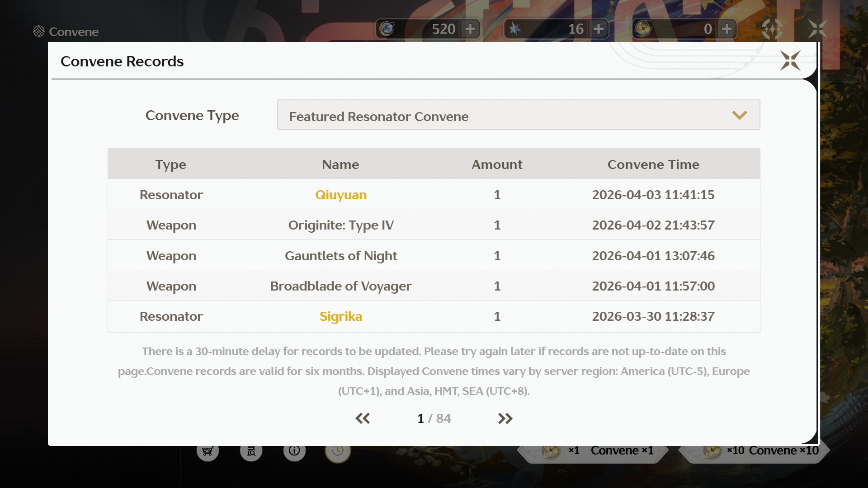The width and height of the screenshot is (868, 488).
Task: Click the crosshair star icon top right
Action: pyautogui.click(x=772, y=29)
